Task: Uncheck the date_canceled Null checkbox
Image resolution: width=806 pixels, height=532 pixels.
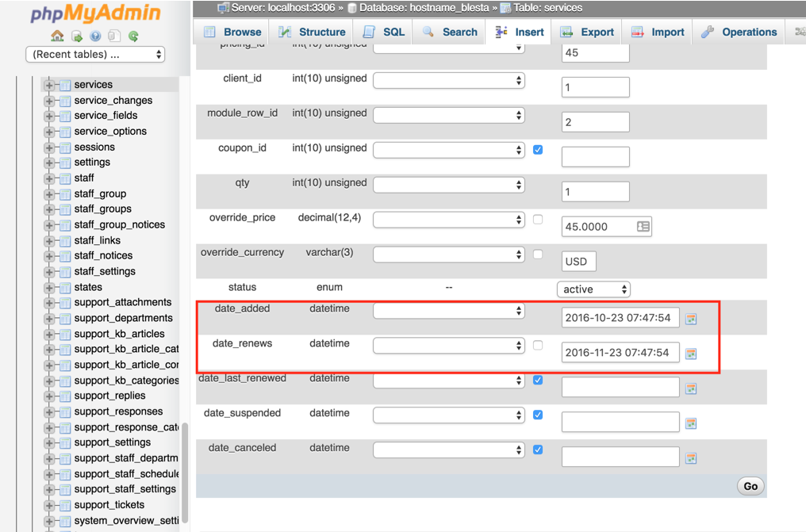Action: click(538, 450)
